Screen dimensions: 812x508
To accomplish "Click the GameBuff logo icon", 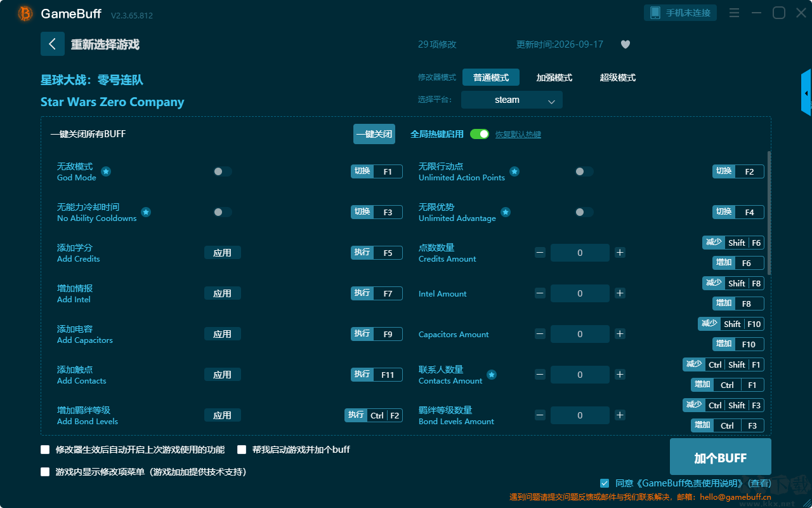I will [x=25, y=13].
